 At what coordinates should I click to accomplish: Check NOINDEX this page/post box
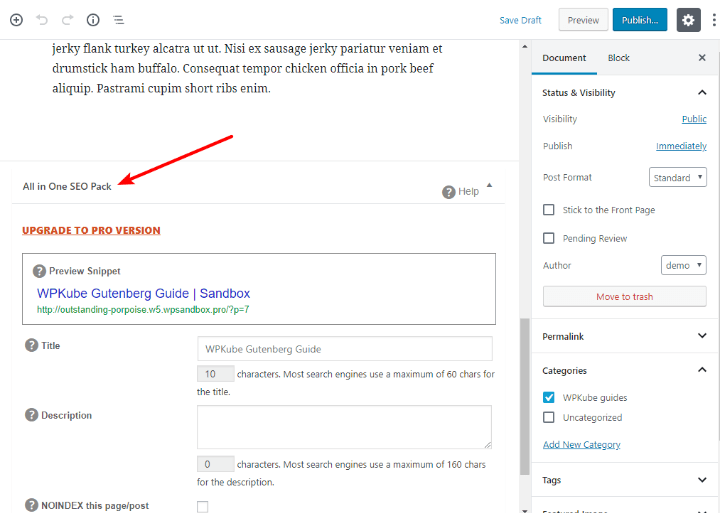202,507
